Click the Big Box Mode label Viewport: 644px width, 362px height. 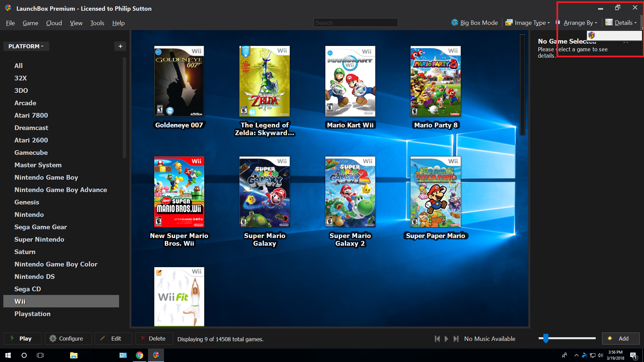[x=479, y=23]
